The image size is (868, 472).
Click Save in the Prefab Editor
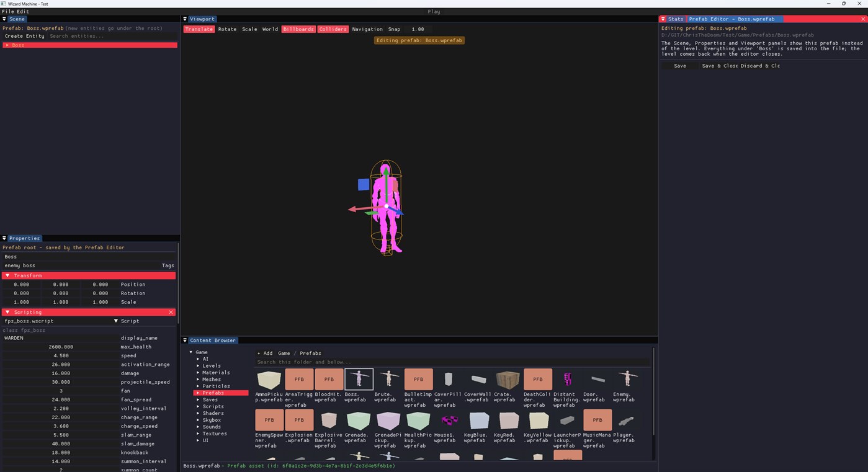click(x=680, y=66)
